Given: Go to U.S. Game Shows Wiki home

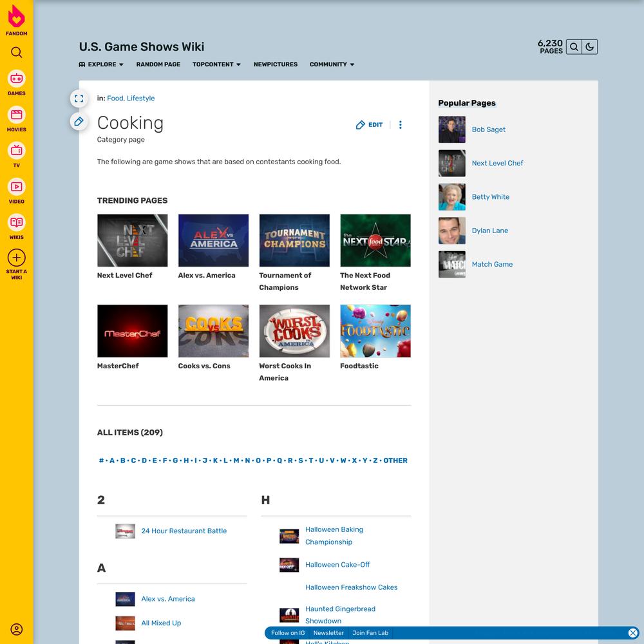Looking at the screenshot, I should click(142, 47).
